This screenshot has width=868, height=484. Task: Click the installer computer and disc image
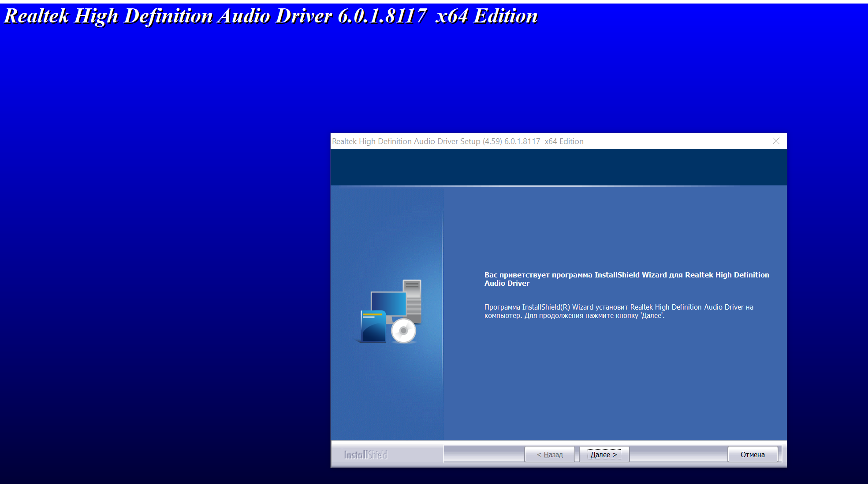[x=388, y=311]
